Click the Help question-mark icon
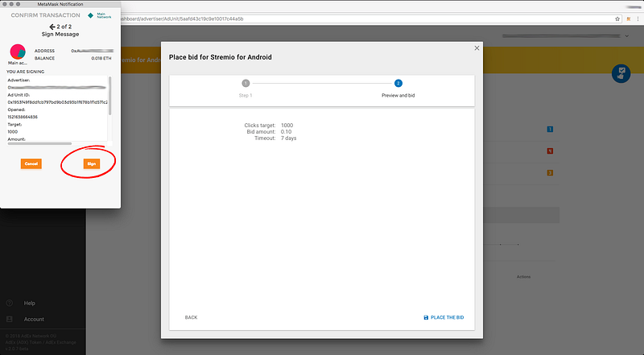The image size is (644, 355). (10, 303)
